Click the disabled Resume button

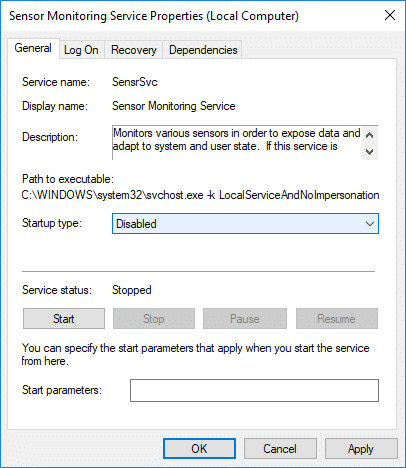point(337,319)
